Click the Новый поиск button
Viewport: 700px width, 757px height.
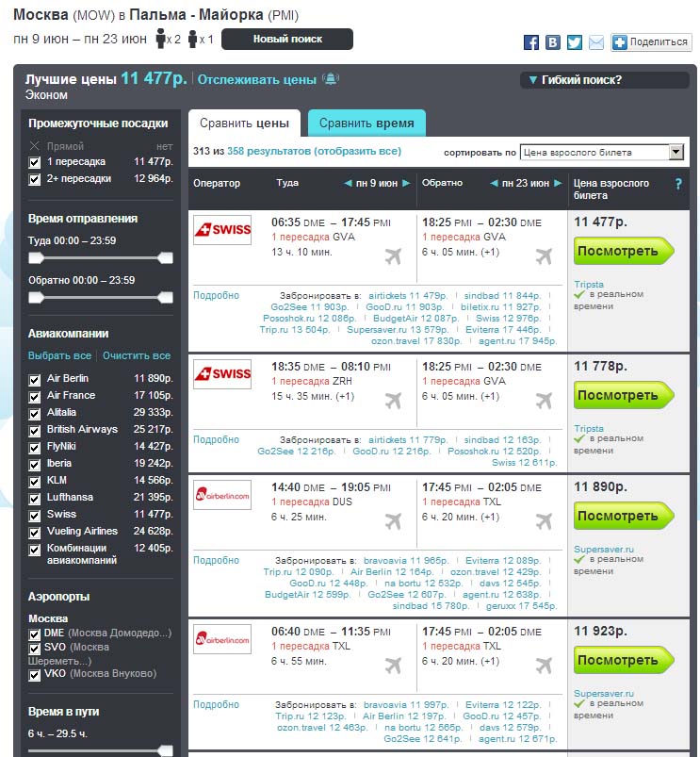(x=287, y=40)
